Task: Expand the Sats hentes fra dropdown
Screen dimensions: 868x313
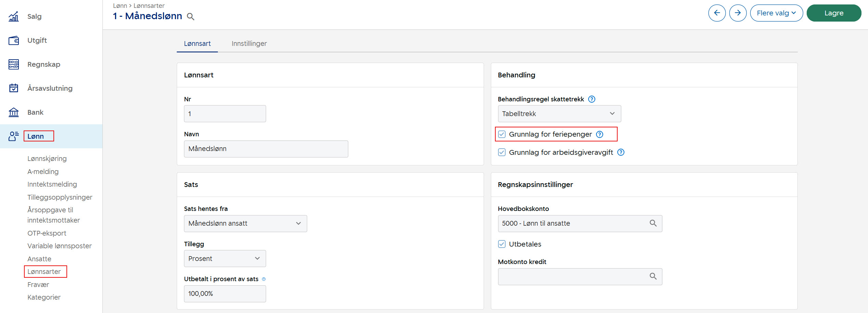Action: [x=245, y=224]
